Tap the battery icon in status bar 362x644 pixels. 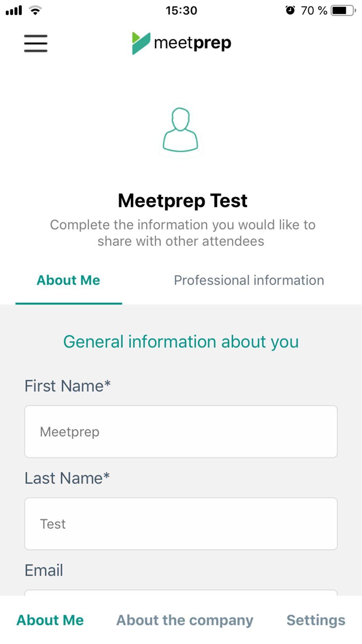[343, 11]
